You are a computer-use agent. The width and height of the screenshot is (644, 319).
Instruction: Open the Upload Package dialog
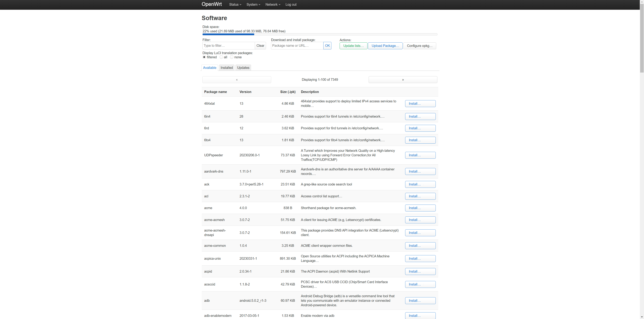385,46
